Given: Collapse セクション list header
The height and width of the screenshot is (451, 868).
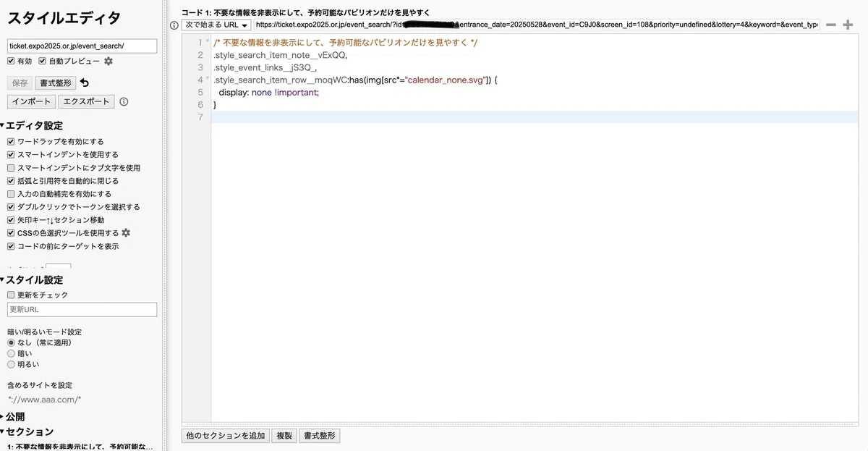Looking at the screenshot, I should (27, 432).
